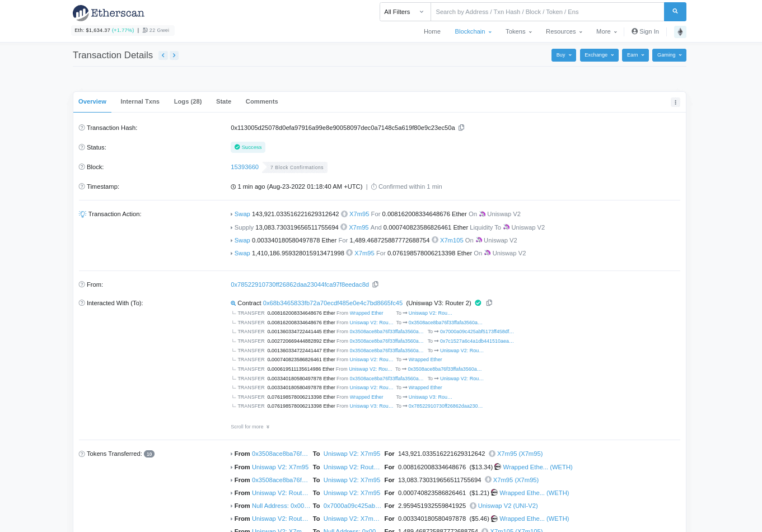The image size is (762, 532).
Task: Copy the transaction hash
Action: (x=461, y=128)
